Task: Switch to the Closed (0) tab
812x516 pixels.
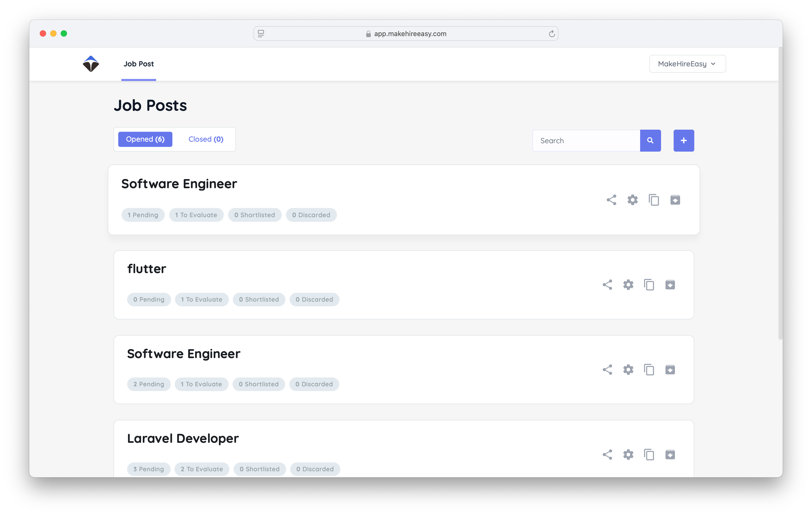Action: (x=206, y=139)
